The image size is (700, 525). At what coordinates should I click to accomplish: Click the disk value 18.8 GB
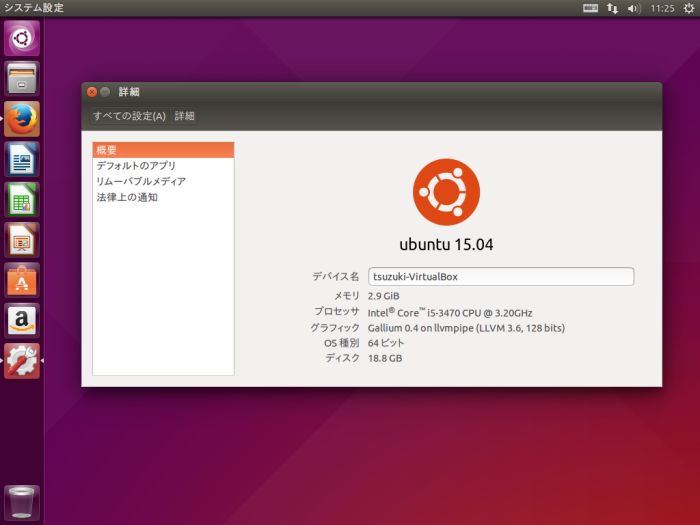tap(385, 358)
